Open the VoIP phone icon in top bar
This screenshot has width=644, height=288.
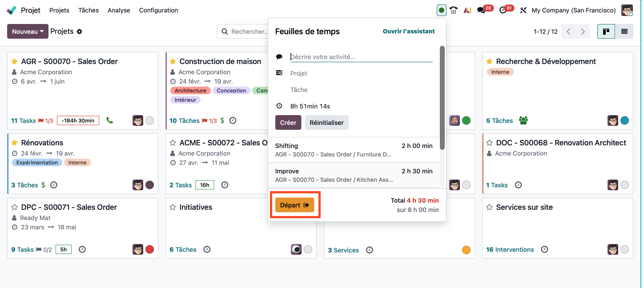(x=454, y=10)
